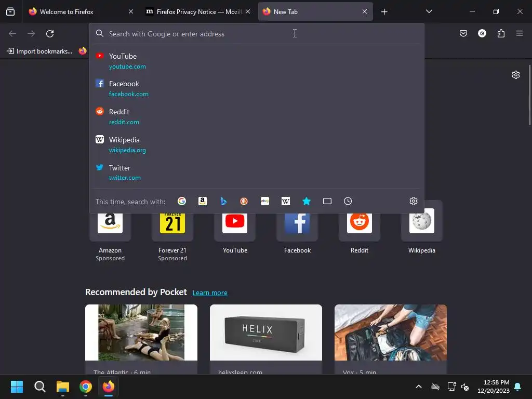Click Learn more link beside Pocket heading
Image resolution: width=532 pixels, height=399 pixels.
click(x=210, y=293)
